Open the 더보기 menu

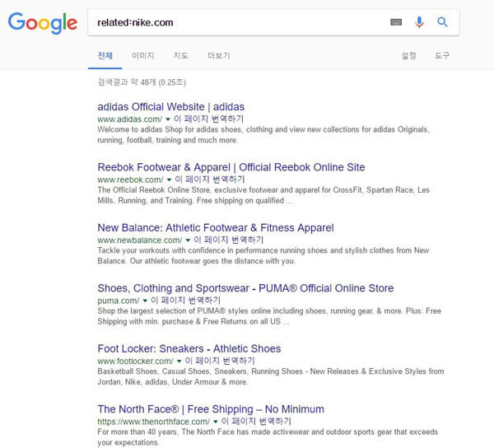click(219, 56)
